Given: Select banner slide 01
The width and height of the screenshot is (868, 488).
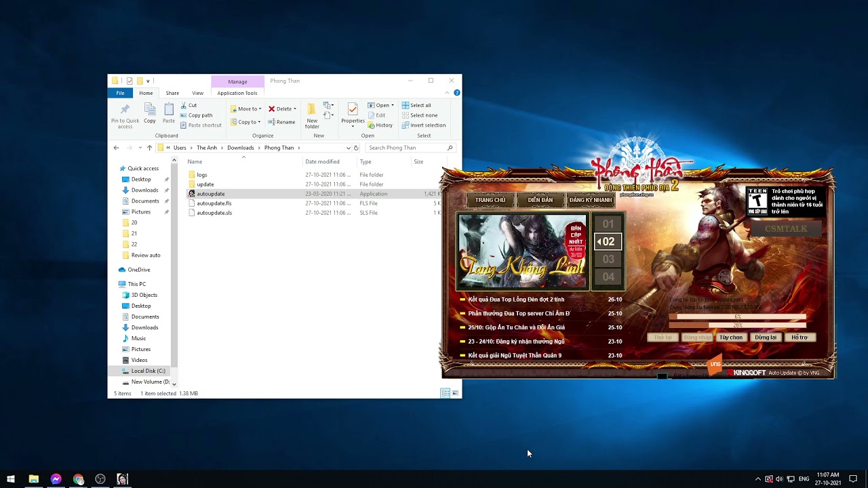Looking at the screenshot, I should pos(608,224).
